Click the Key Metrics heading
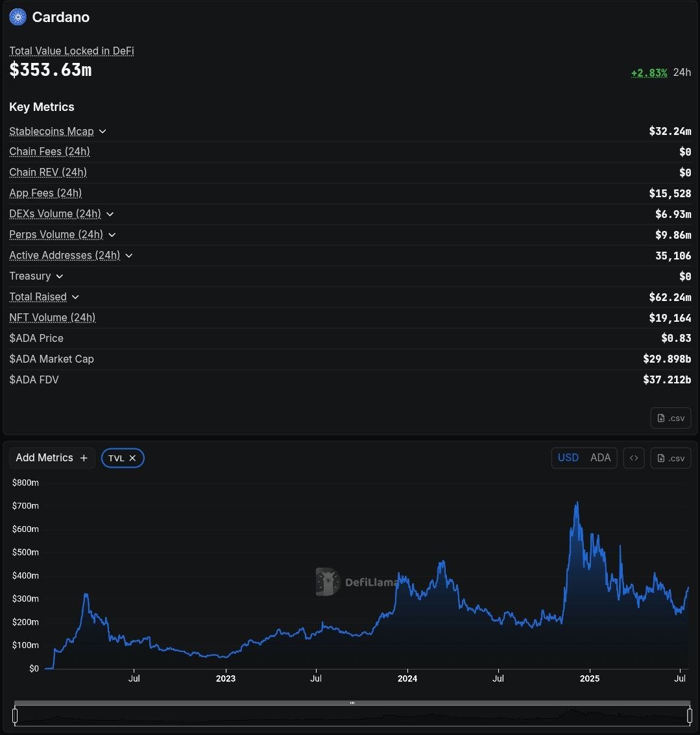Viewport: 700px width, 735px height. tap(42, 107)
